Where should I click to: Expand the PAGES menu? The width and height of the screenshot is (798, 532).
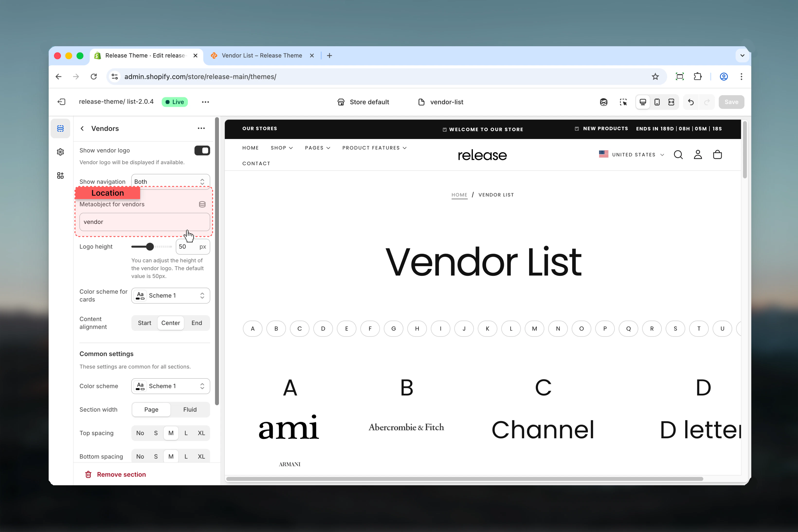[317, 148]
